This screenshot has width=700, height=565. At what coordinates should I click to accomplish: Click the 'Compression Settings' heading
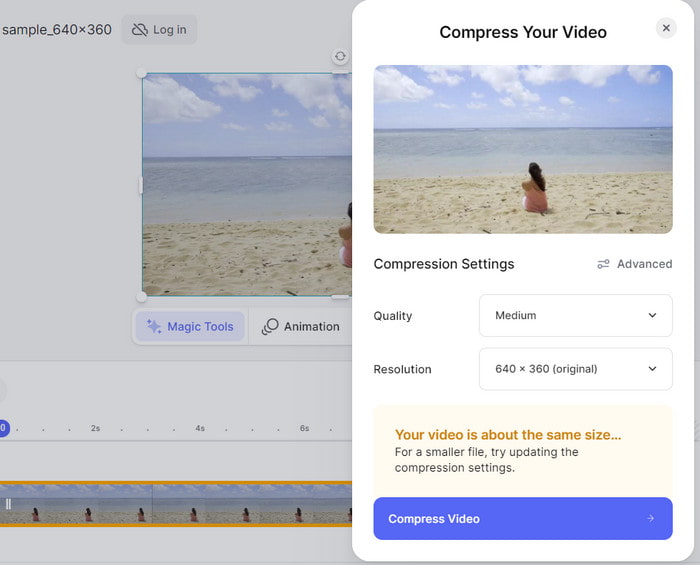click(444, 264)
